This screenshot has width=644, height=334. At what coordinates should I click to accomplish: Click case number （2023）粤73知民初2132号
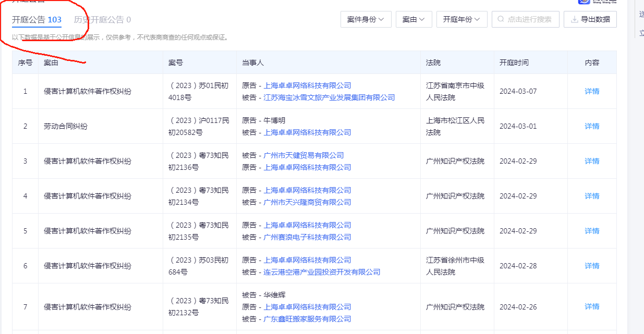tap(199, 306)
